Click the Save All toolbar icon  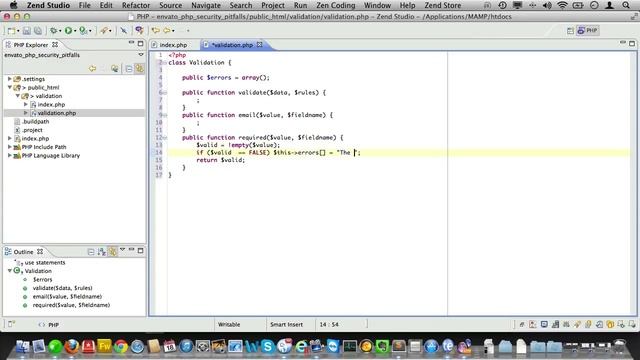pyautogui.click(x=38, y=31)
